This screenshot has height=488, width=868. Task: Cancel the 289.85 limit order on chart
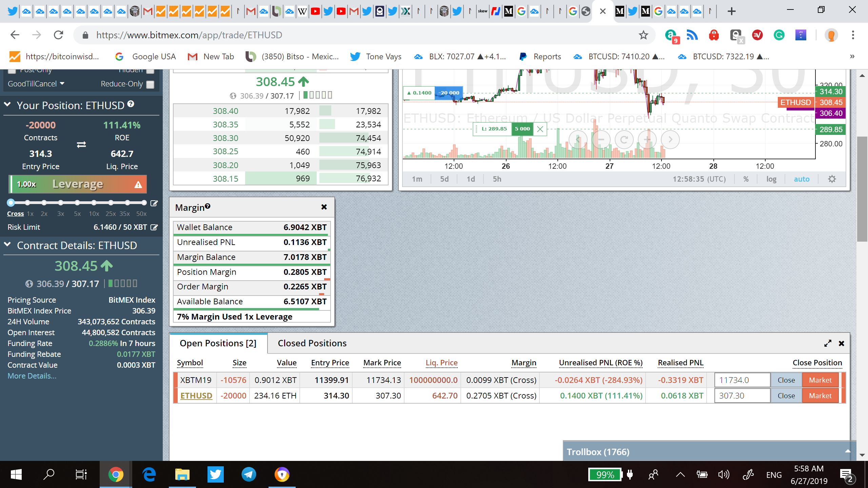(x=540, y=129)
